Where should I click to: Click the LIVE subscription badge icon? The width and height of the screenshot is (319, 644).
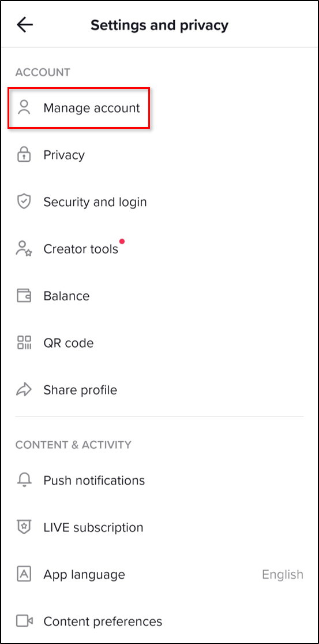tap(24, 527)
